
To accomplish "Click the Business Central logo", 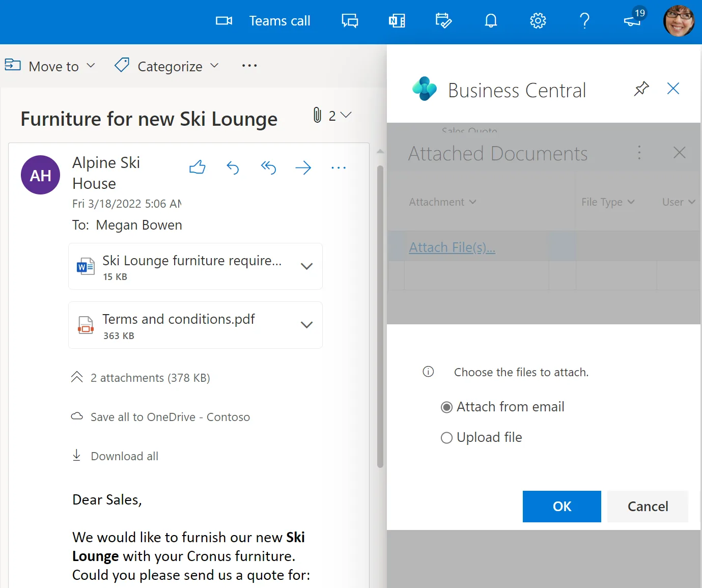I will (425, 89).
